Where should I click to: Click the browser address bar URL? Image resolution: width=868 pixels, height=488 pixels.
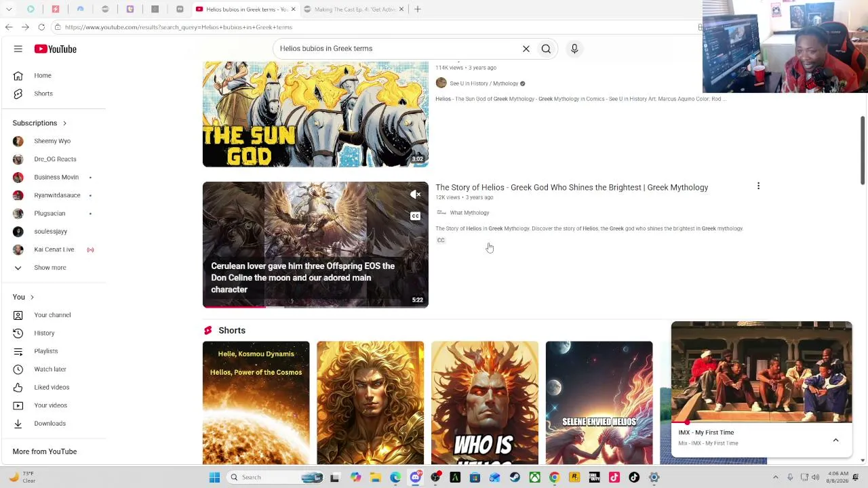(178, 27)
